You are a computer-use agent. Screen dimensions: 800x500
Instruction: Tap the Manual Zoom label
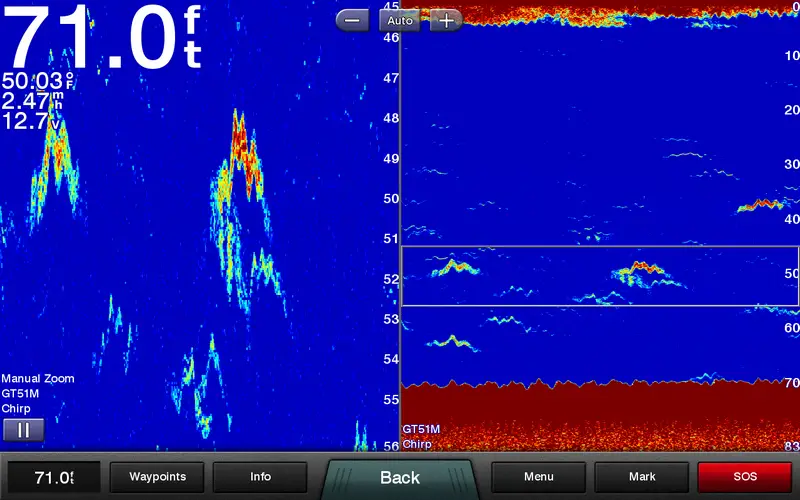37,379
